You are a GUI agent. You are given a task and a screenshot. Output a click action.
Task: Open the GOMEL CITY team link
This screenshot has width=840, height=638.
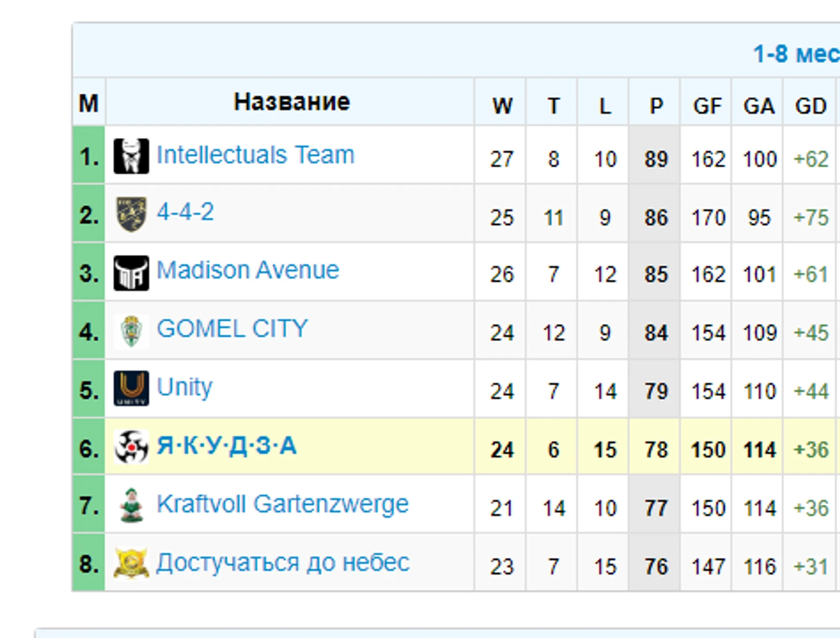[232, 328]
